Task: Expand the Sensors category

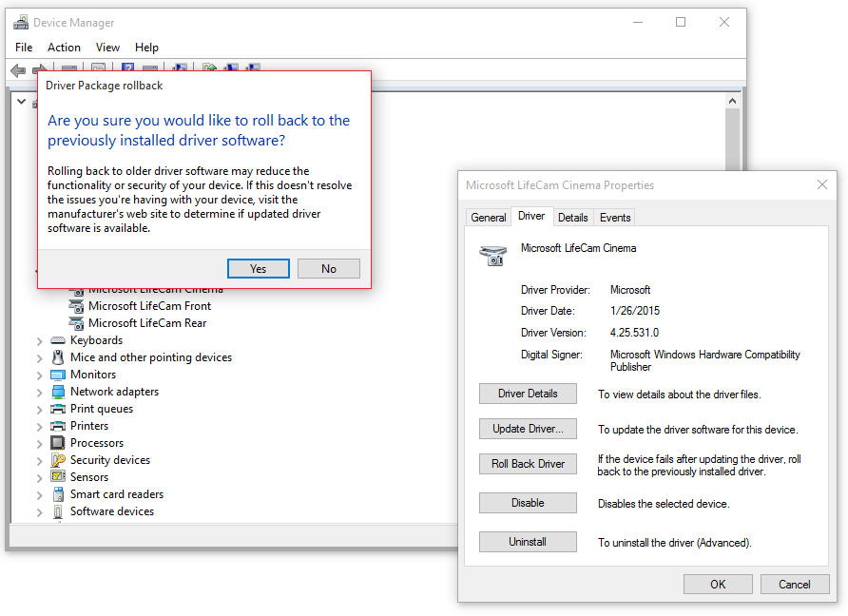Action: point(39,478)
